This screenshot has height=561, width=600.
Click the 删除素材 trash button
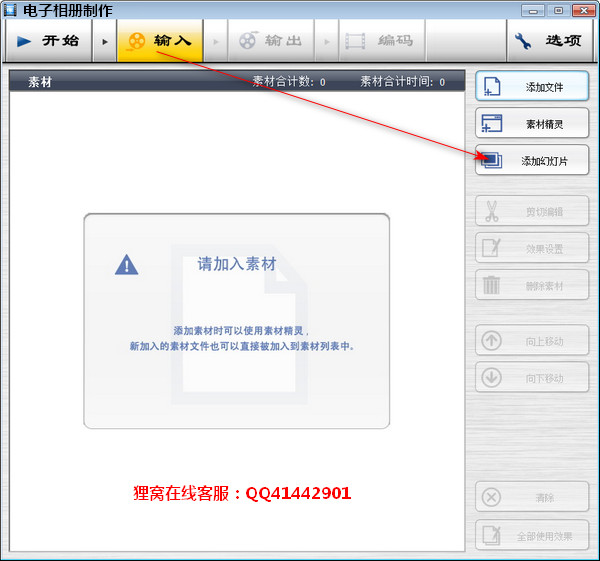(532, 285)
